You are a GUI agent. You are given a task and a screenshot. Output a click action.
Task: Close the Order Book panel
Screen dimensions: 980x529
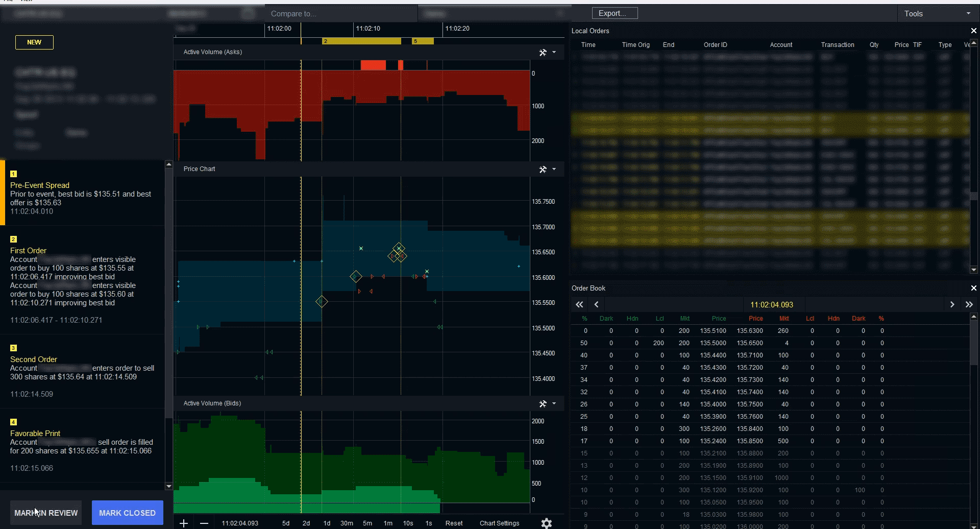(x=973, y=288)
